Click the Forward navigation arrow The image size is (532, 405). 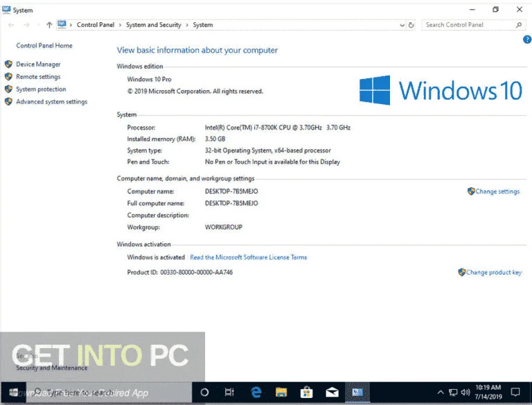[26, 25]
